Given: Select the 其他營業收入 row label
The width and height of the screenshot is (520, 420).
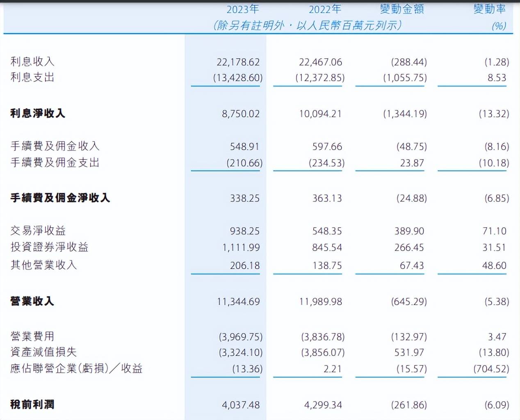Looking at the screenshot, I should 43,265.
